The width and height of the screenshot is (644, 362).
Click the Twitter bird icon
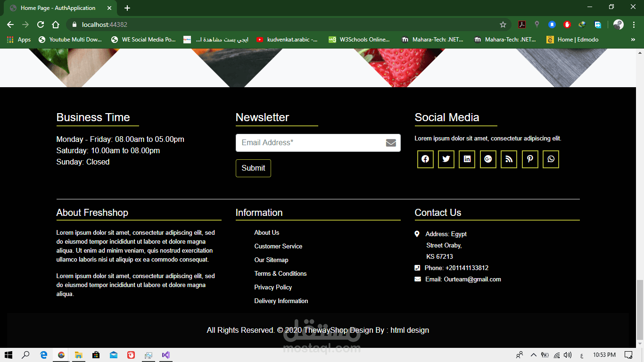446,159
